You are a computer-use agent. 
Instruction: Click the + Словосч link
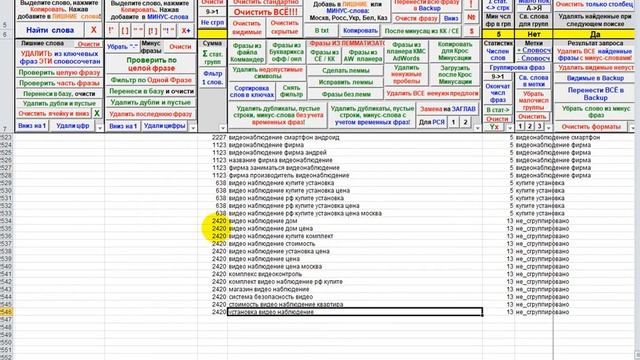[533, 50]
